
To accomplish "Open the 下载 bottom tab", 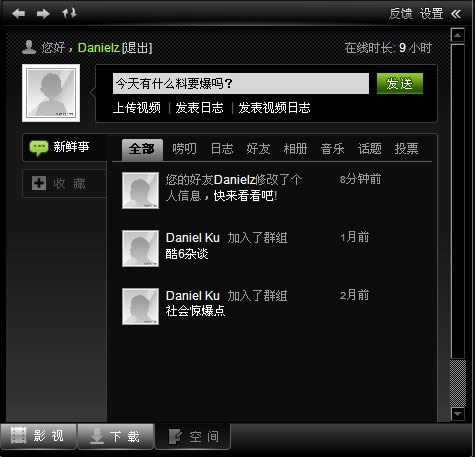I will pyautogui.click(x=116, y=436).
